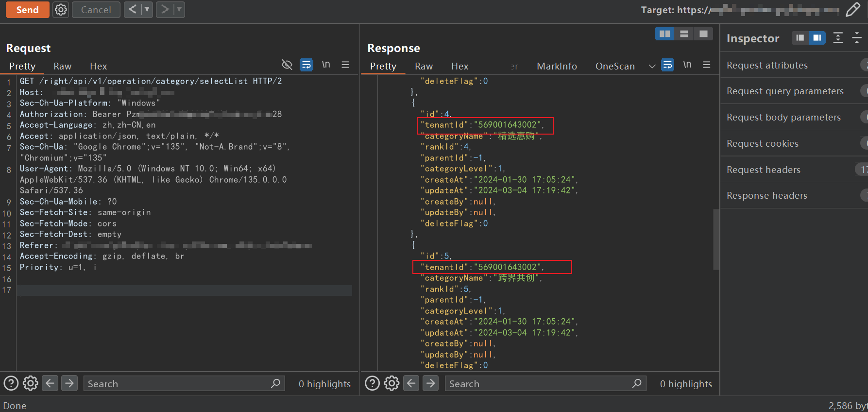Toggle show newline characters in Request

click(326, 65)
